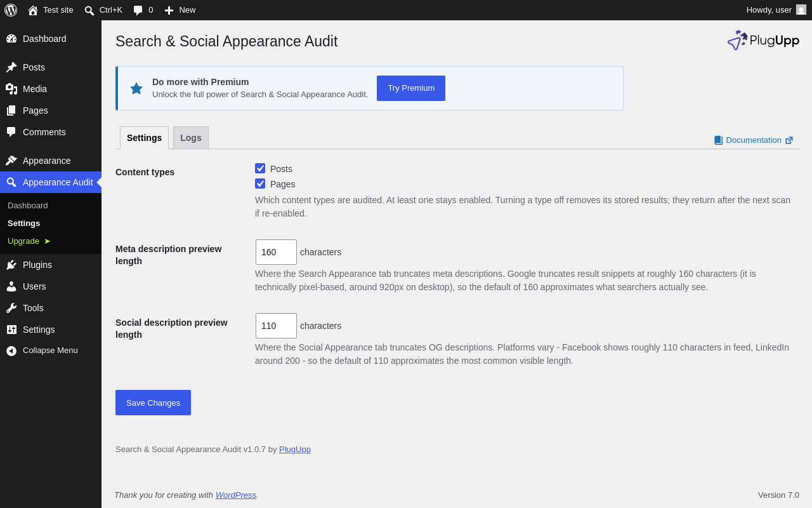812x508 pixels.
Task: Click the Appearance brush icon
Action: pyautogui.click(x=11, y=161)
